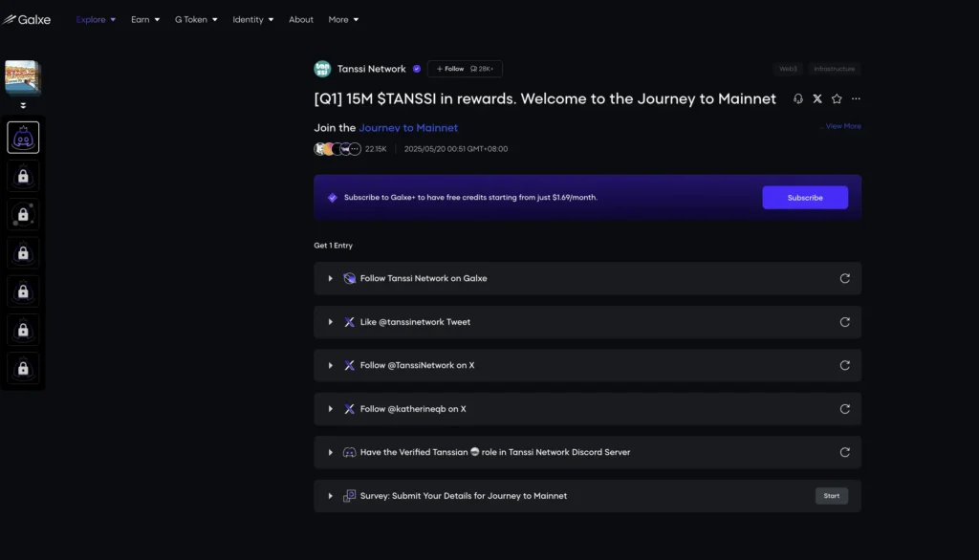The width and height of the screenshot is (979, 560).
Task: Click View More in the description
Action: tap(843, 126)
